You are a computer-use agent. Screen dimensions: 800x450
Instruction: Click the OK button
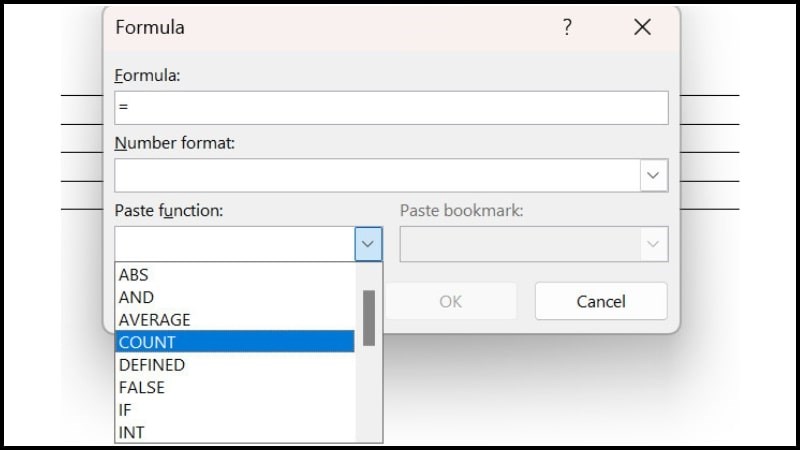point(450,301)
